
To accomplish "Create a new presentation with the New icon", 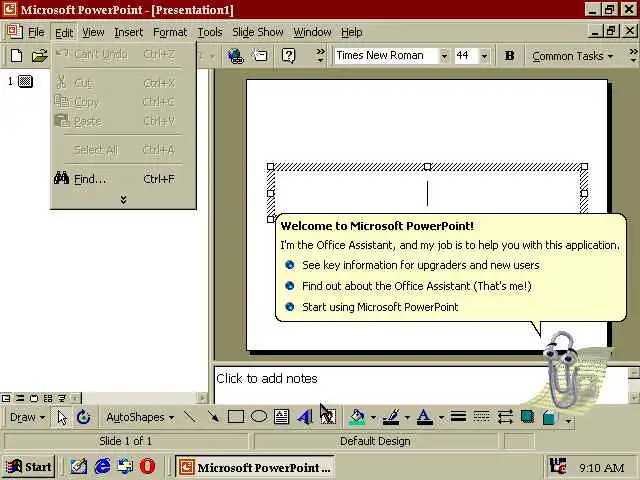I will (x=16, y=55).
